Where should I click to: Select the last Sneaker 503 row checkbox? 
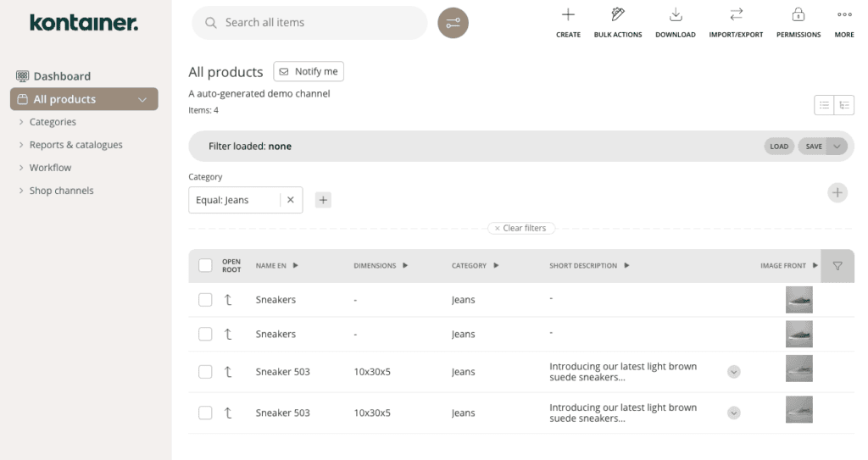pos(205,413)
